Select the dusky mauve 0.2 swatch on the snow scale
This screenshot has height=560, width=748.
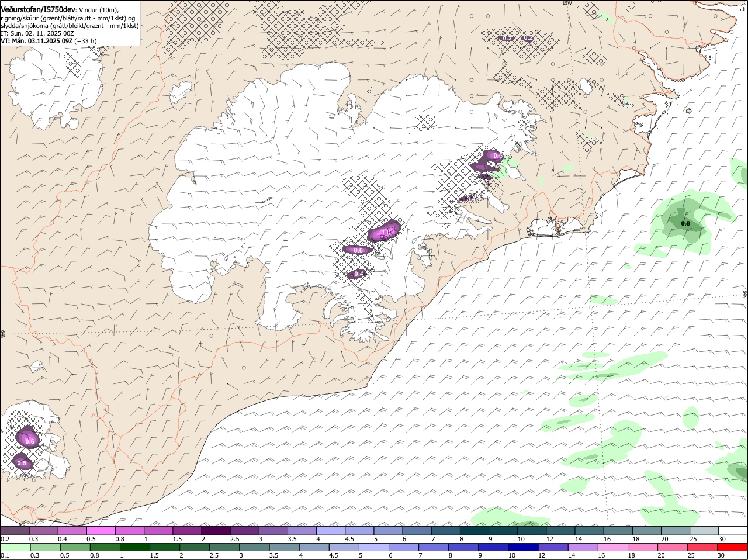[x=15, y=531]
